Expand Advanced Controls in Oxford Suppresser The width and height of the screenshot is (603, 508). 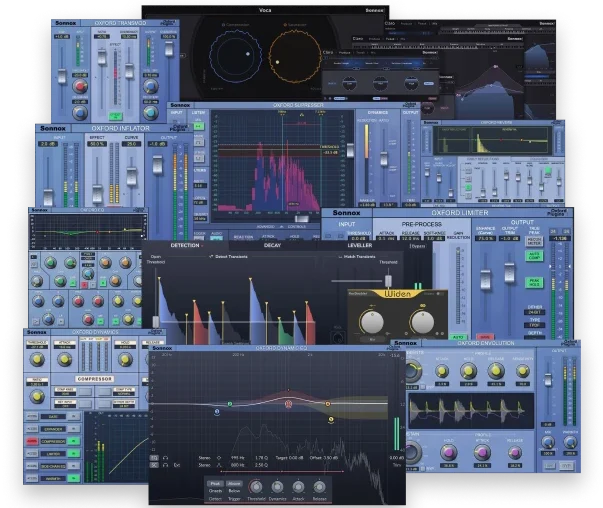(x=281, y=227)
